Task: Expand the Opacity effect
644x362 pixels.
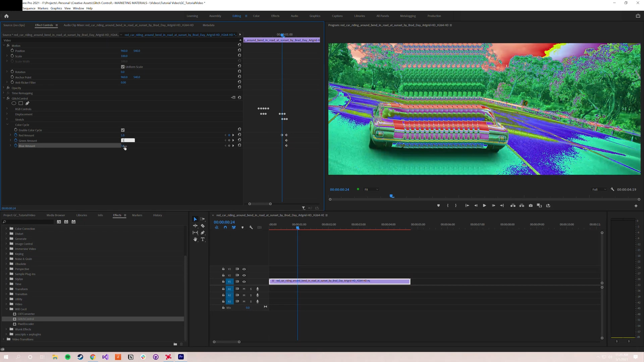Action: point(4,88)
